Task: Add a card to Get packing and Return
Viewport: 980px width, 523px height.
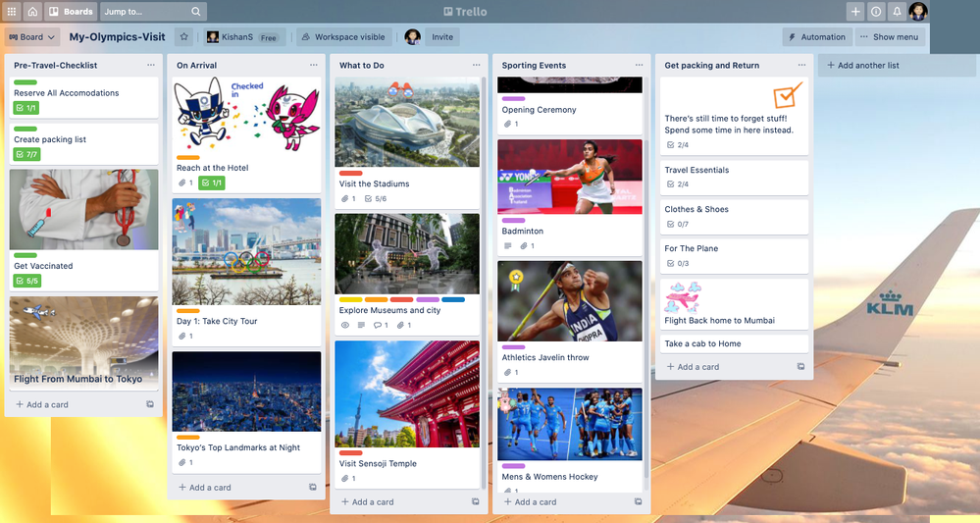Action: click(x=694, y=367)
